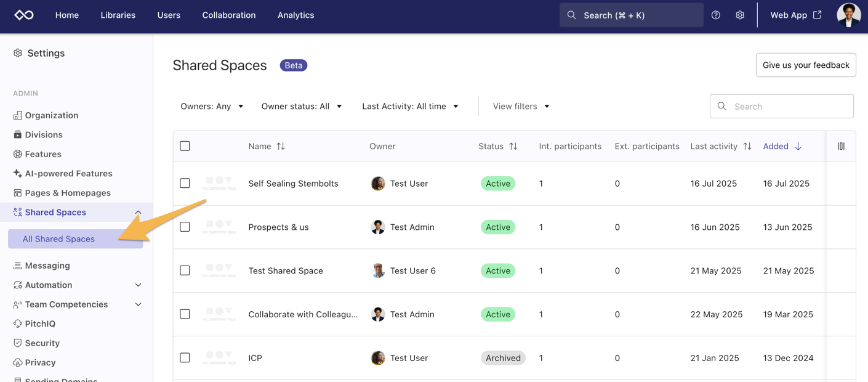This screenshot has height=382, width=868.
Task: Check the Self Sealing Stembolts row
Action: (185, 183)
